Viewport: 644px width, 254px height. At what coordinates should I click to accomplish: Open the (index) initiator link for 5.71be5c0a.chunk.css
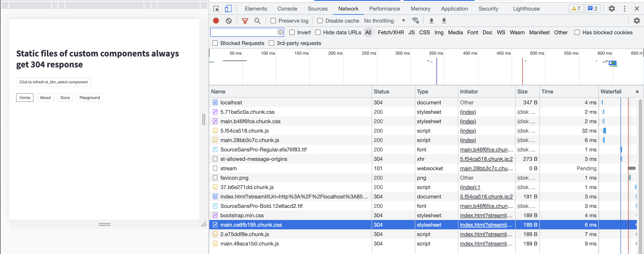(468, 112)
